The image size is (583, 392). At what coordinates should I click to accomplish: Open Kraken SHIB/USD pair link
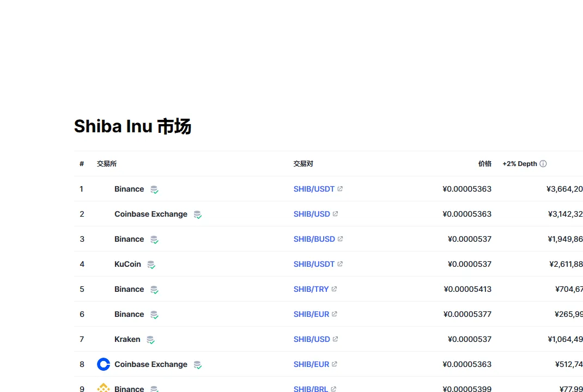coord(312,339)
